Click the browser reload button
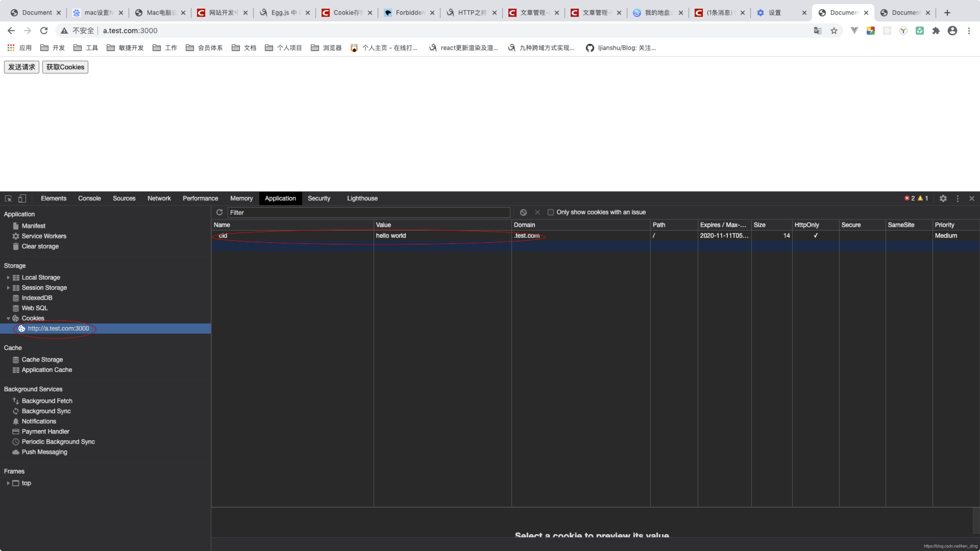Image resolution: width=980 pixels, height=551 pixels. coord(44,30)
